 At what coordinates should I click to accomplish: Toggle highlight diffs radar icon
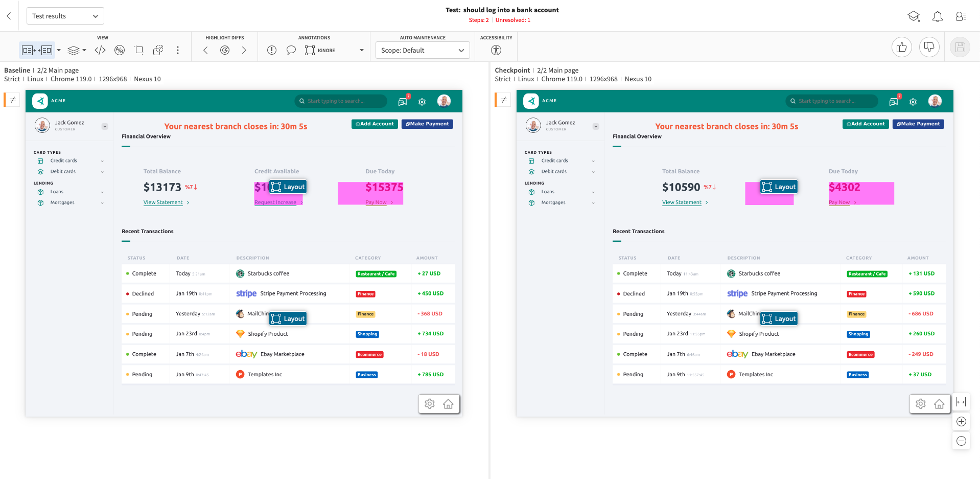point(225,50)
